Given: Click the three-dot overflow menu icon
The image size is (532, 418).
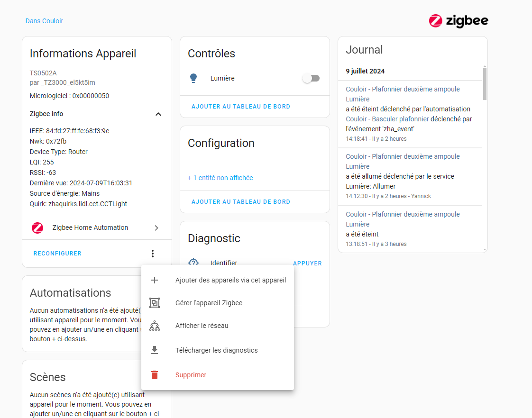Looking at the screenshot, I should [153, 253].
